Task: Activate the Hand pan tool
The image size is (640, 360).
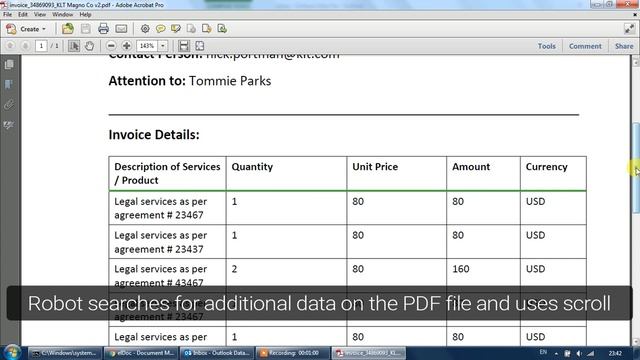Action: point(89,46)
